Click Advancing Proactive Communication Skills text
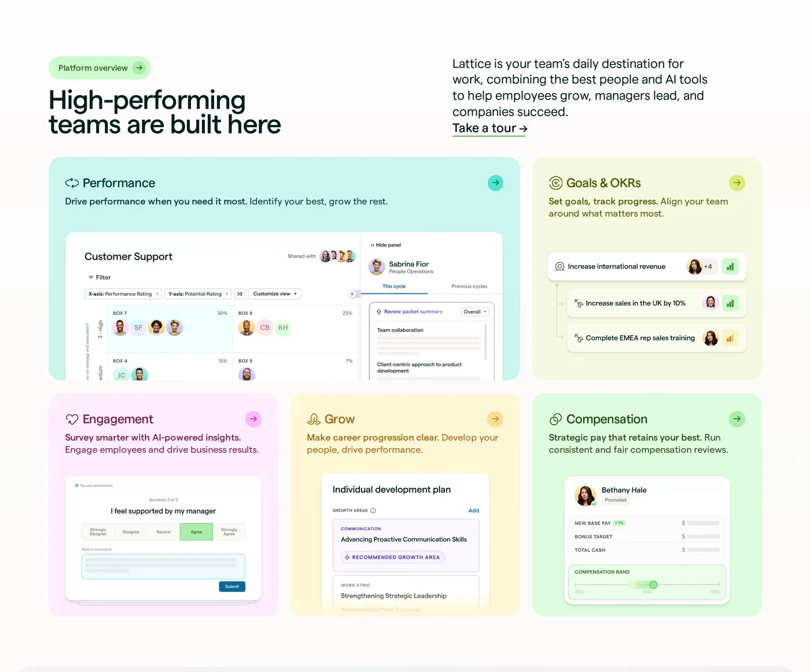This screenshot has width=810, height=672. point(404,539)
